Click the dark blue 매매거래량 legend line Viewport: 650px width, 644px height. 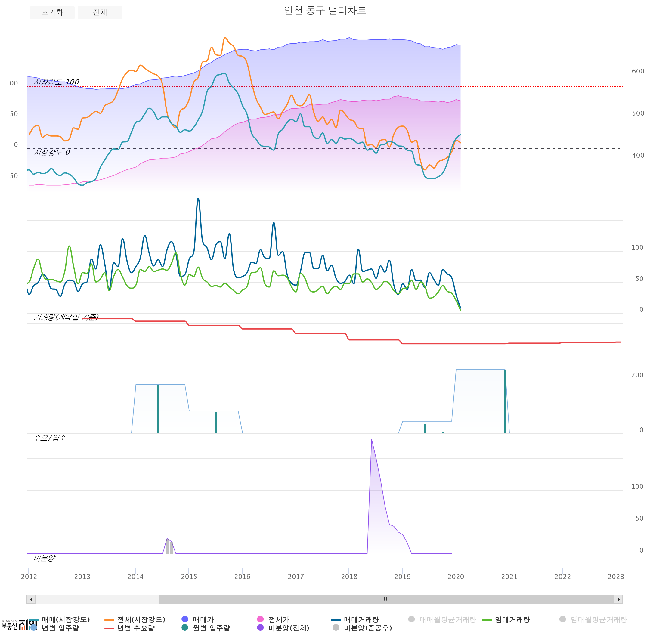click(x=336, y=620)
